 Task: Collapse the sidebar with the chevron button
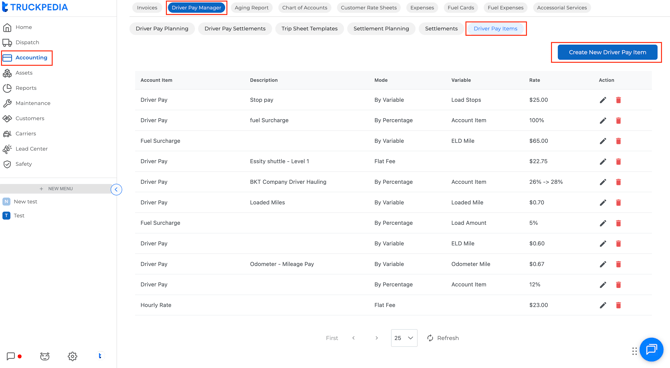[116, 189]
